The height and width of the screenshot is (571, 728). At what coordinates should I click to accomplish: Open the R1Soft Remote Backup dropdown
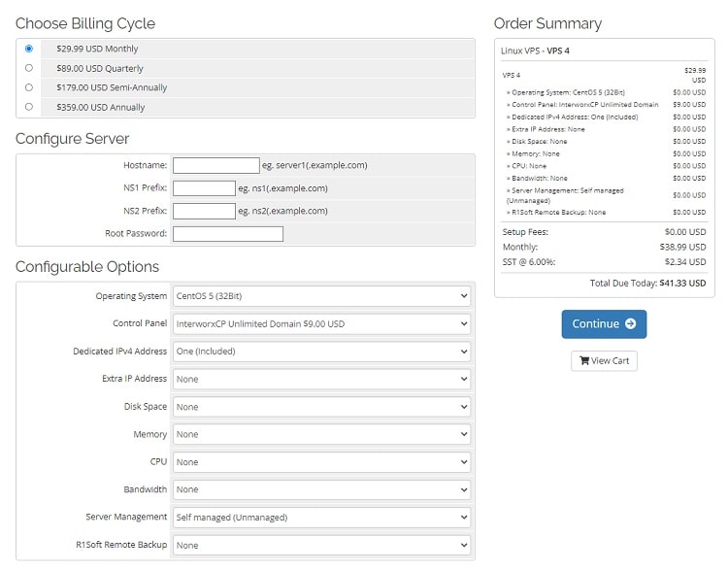click(321, 545)
